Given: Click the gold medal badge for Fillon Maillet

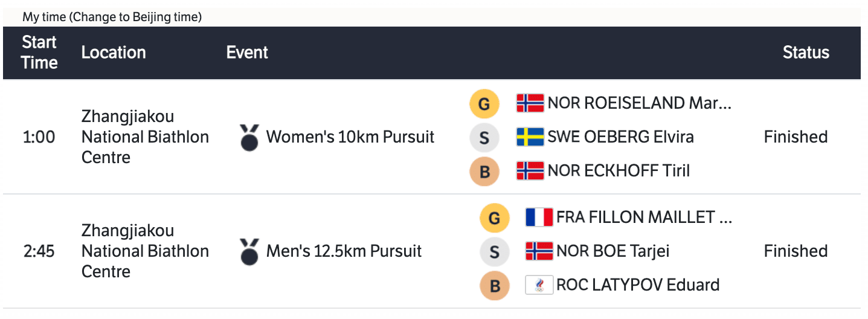Looking at the screenshot, I should click(494, 217).
